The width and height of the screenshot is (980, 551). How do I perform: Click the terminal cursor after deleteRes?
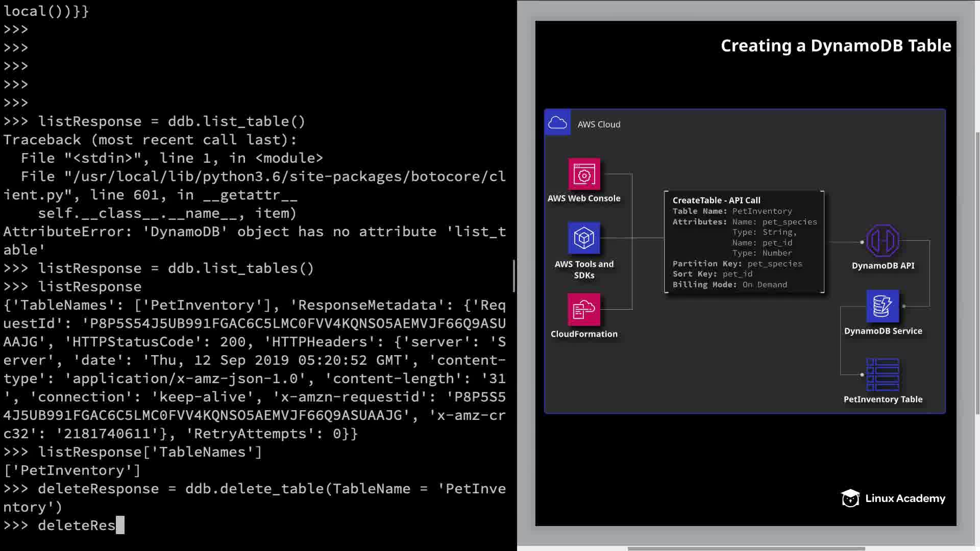pos(120,525)
